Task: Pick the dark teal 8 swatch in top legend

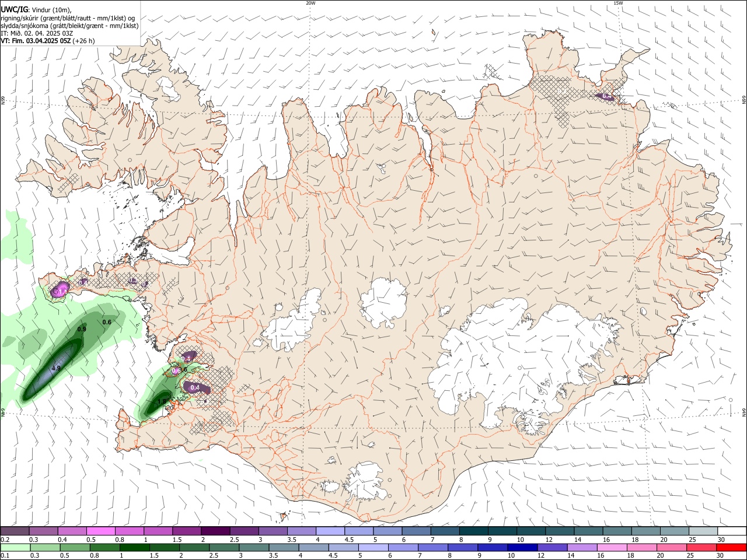Action: click(x=474, y=531)
